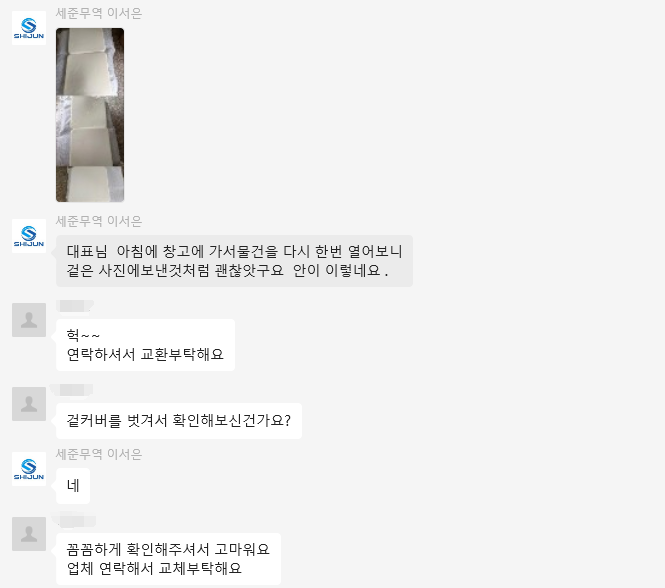
Task: Click the SHIJUN avatar beside the photo message
Action: point(29,28)
